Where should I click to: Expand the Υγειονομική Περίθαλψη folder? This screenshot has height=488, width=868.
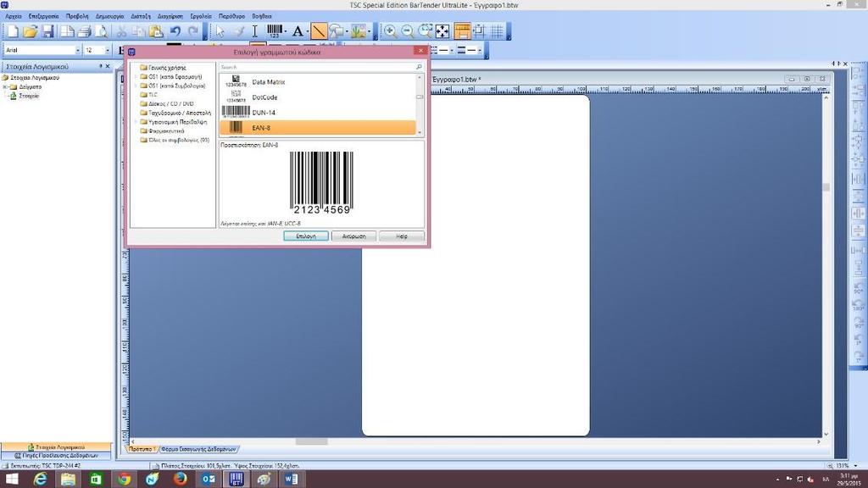[x=136, y=122]
